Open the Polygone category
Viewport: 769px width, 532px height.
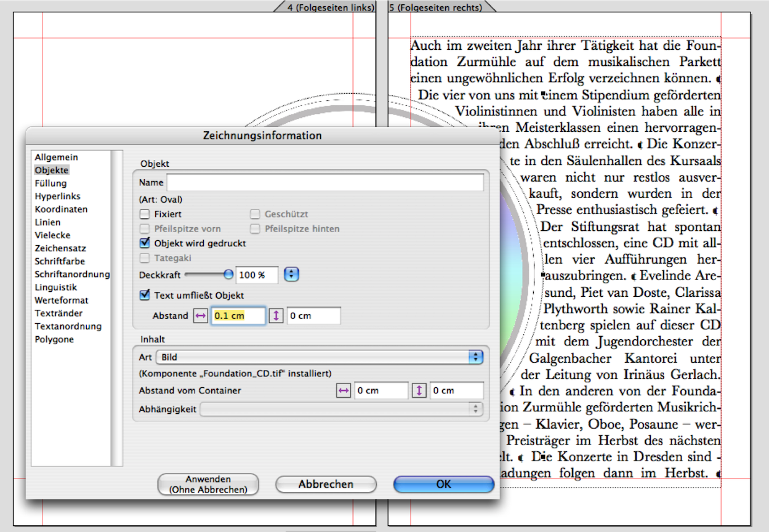tap(54, 339)
